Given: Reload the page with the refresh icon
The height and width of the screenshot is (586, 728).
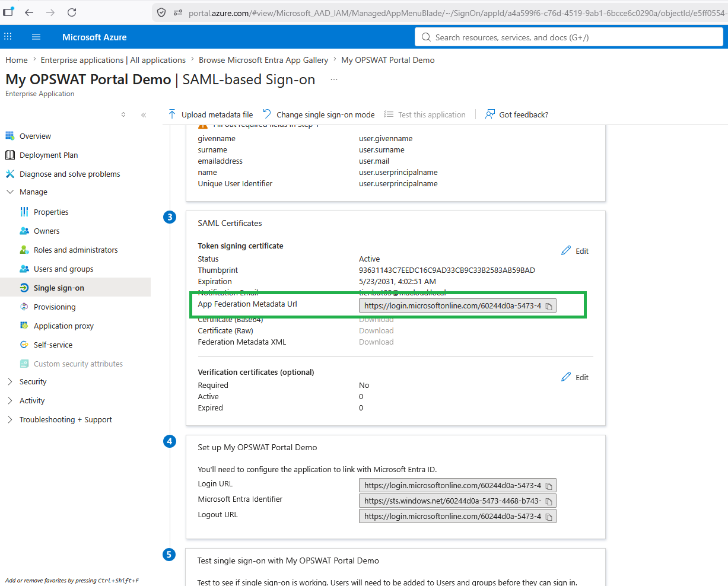Looking at the screenshot, I should (x=72, y=12).
